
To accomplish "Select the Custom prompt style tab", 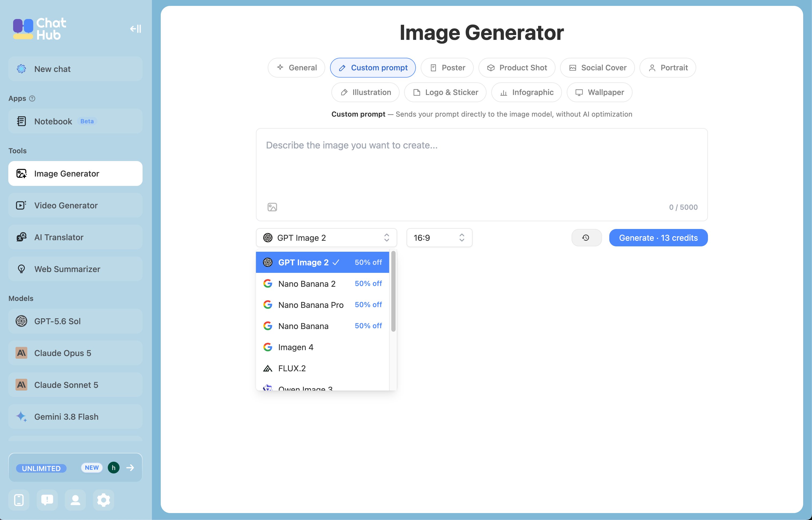I will pyautogui.click(x=373, y=68).
